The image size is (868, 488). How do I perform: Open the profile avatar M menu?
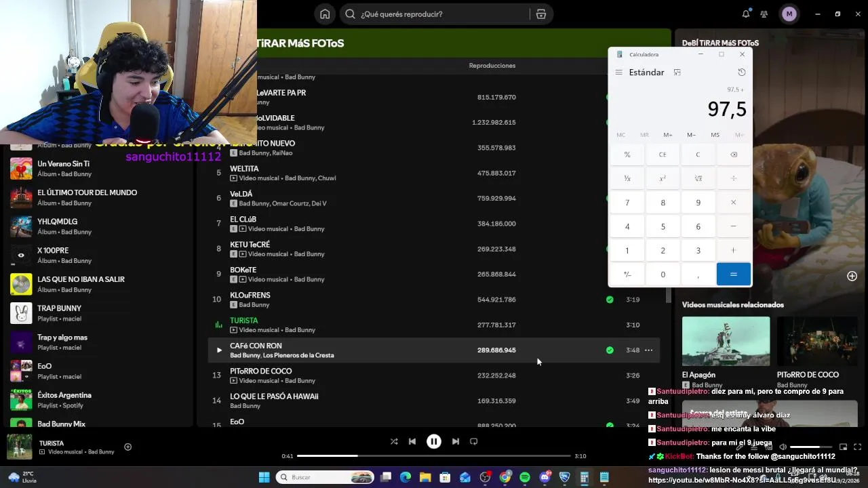[x=789, y=14]
